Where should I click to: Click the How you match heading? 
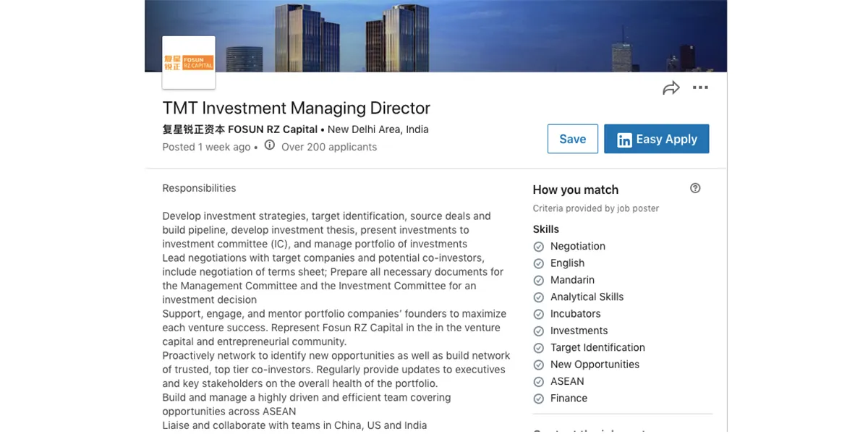click(576, 190)
